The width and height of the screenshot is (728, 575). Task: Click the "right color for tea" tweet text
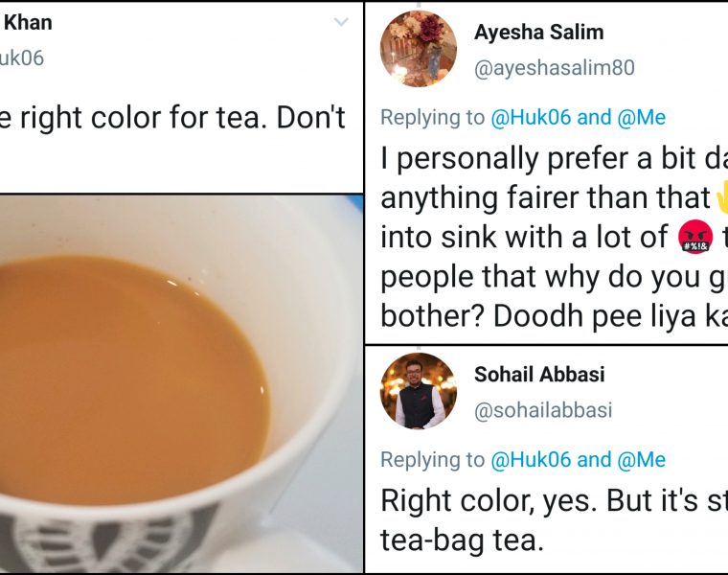(x=172, y=118)
